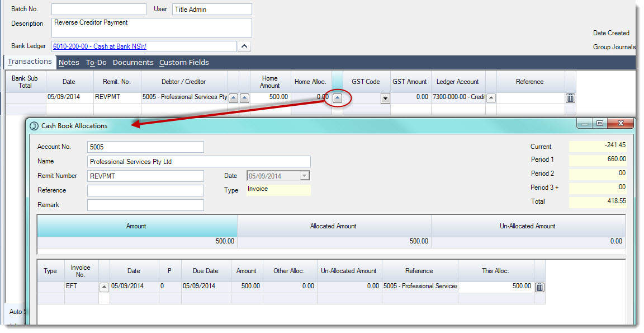Click the Current balance value -241.45
644x333 pixels.
pyautogui.click(x=598, y=146)
